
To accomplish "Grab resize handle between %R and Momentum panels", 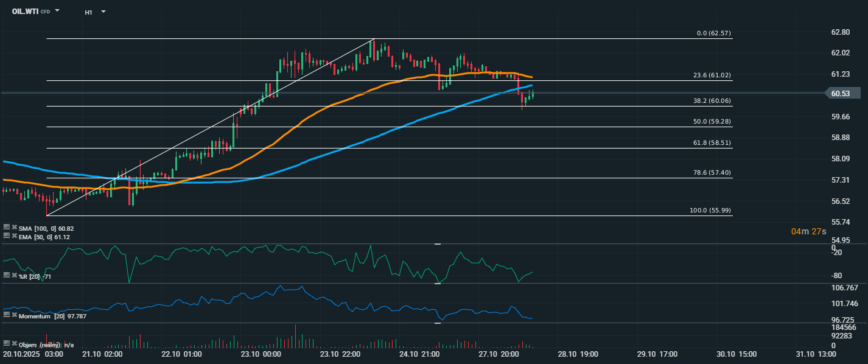I will tap(437, 284).
